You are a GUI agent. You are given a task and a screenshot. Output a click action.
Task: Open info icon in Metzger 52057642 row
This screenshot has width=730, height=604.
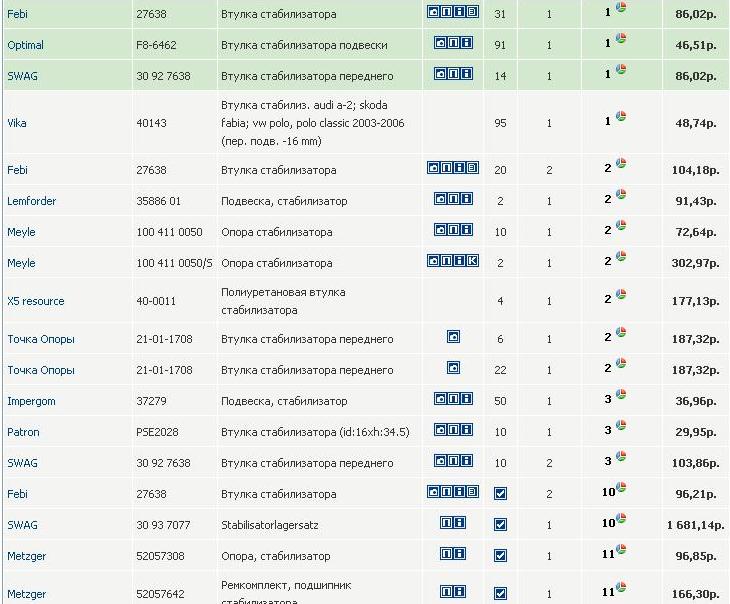coord(460,592)
